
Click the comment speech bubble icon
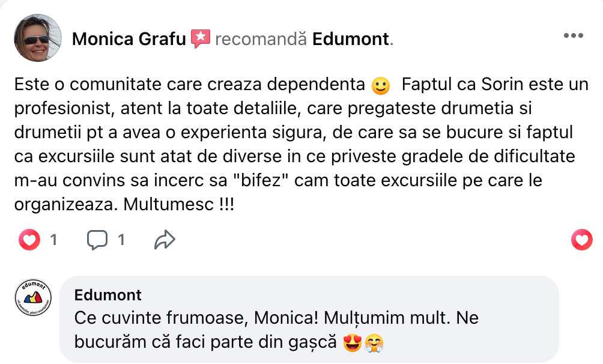[x=97, y=240]
